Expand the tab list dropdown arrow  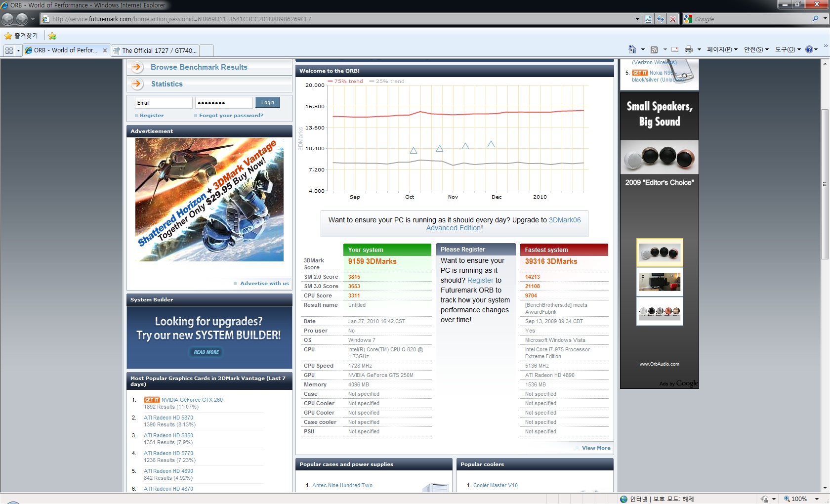click(x=18, y=50)
